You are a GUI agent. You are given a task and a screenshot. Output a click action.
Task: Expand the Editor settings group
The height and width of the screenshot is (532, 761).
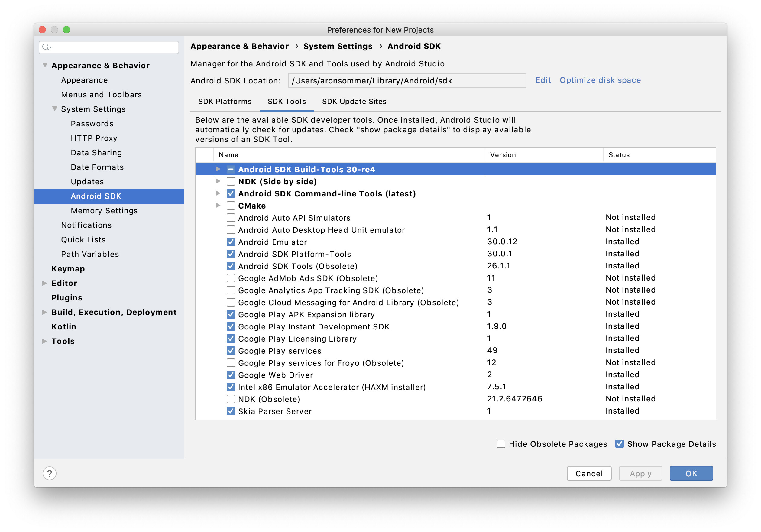tap(44, 283)
